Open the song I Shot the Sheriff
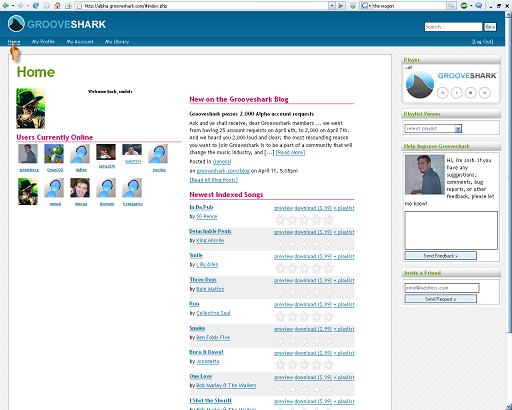Screen dimensions: 512x410 tap(210, 400)
